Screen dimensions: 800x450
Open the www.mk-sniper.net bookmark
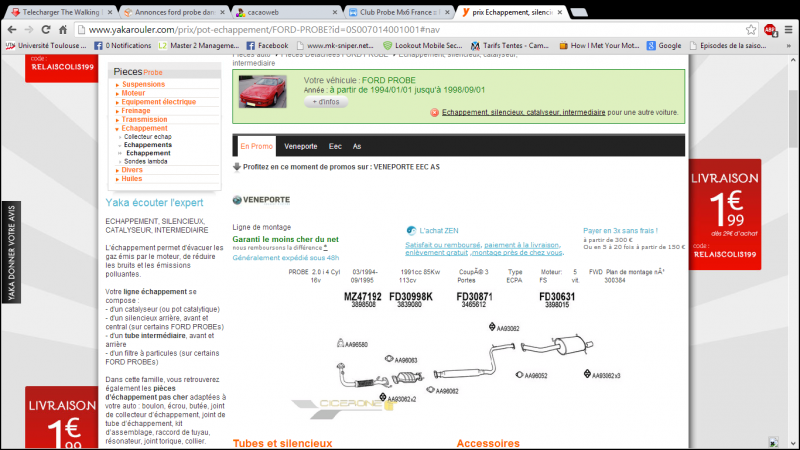click(x=335, y=45)
